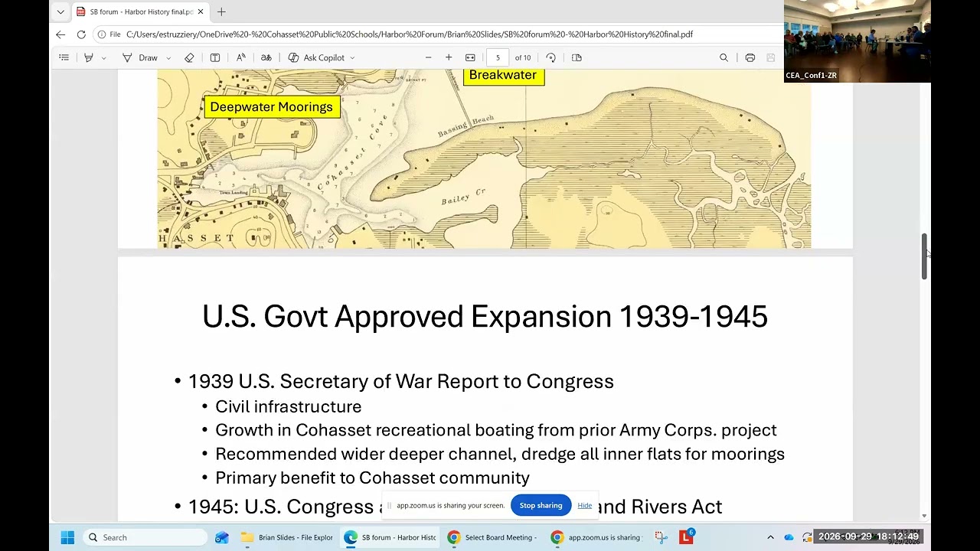This screenshot has height=551, width=980.
Task: Show hidden system tray icons
Action: (770, 537)
